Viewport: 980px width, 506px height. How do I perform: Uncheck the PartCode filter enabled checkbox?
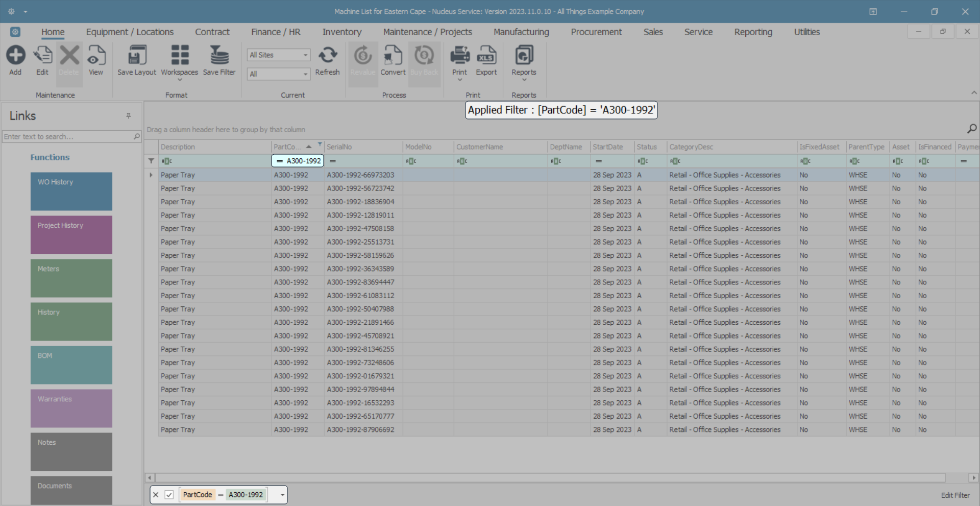(x=169, y=495)
